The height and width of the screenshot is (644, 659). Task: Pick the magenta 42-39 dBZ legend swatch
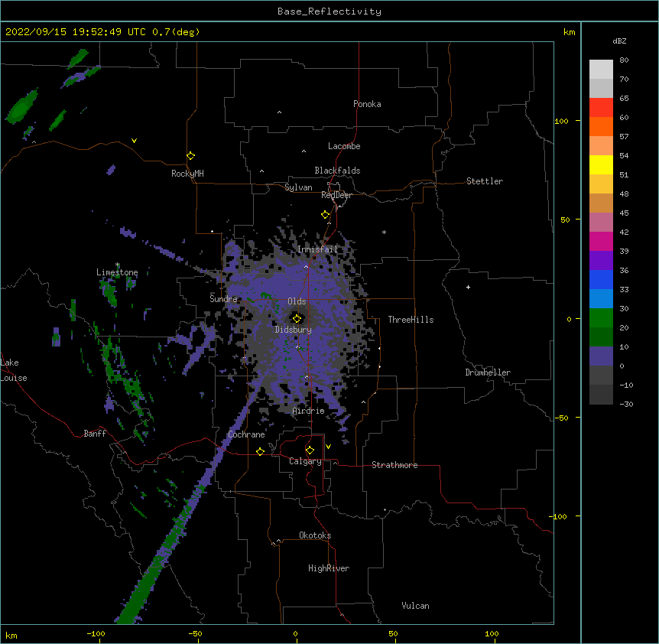pos(601,241)
